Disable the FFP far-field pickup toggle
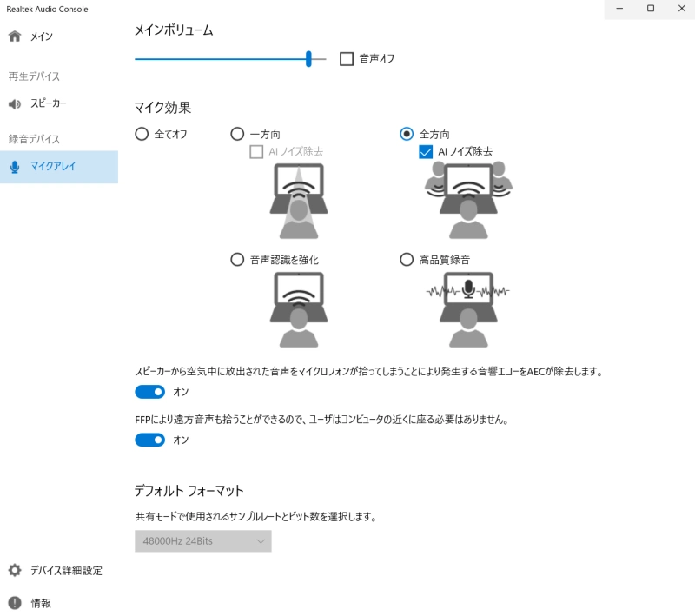Screen dimensions: 695x616 149,440
